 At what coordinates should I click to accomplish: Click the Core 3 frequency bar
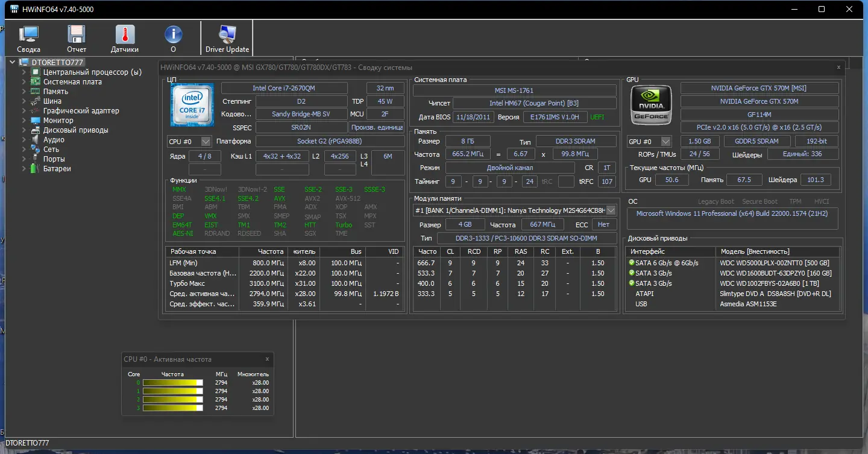pos(173,408)
